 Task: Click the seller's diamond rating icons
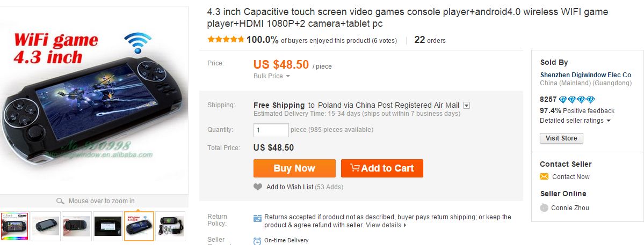[x=577, y=100]
